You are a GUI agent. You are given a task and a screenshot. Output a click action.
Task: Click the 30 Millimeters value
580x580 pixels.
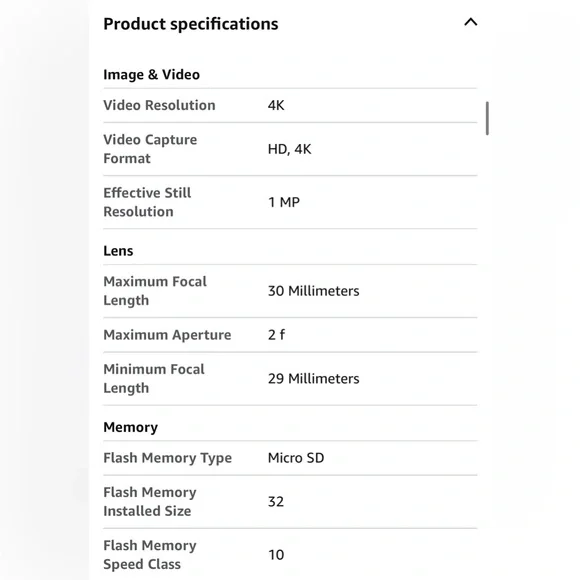(313, 291)
